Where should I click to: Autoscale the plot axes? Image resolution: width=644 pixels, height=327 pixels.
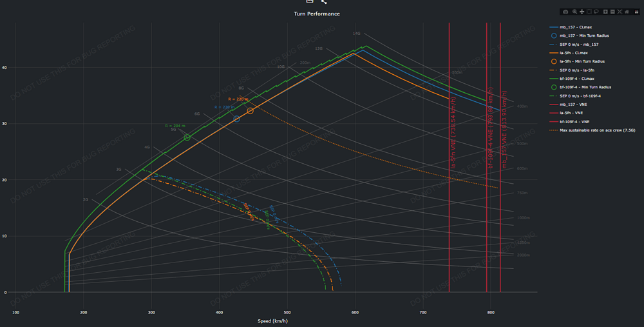(620, 12)
